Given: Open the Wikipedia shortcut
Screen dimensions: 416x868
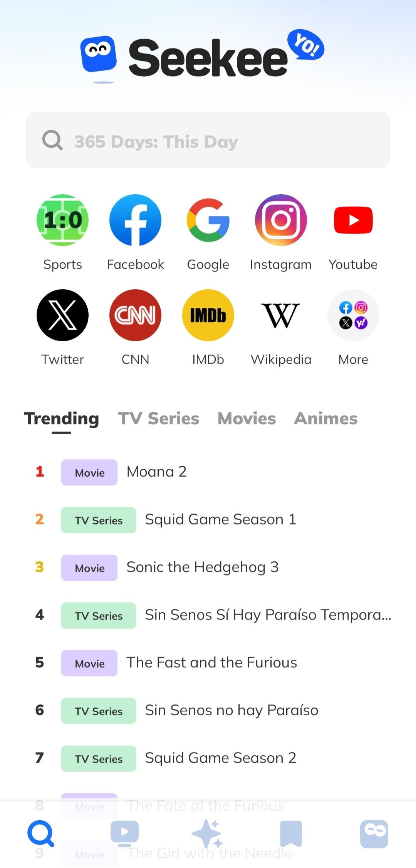Looking at the screenshot, I should (x=281, y=315).
